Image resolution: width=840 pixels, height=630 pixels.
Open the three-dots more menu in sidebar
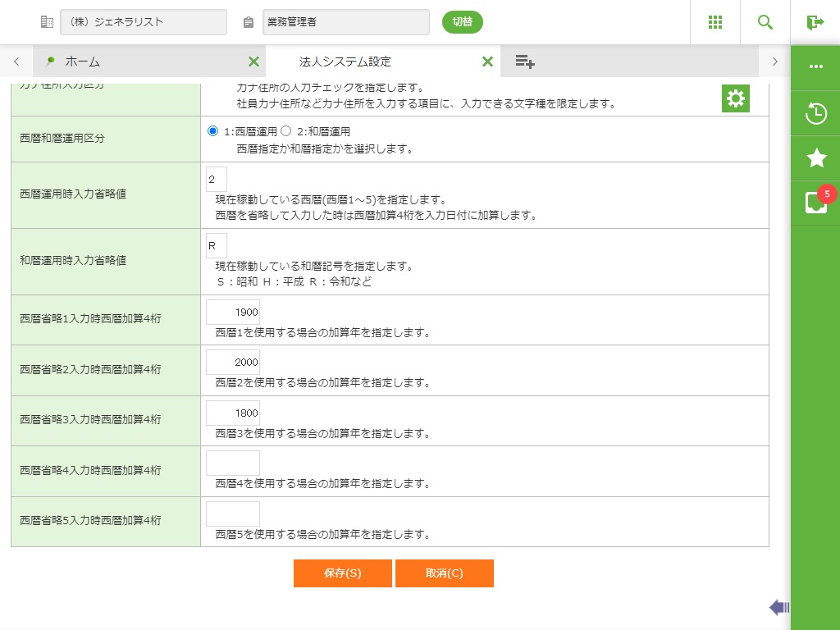815,66
